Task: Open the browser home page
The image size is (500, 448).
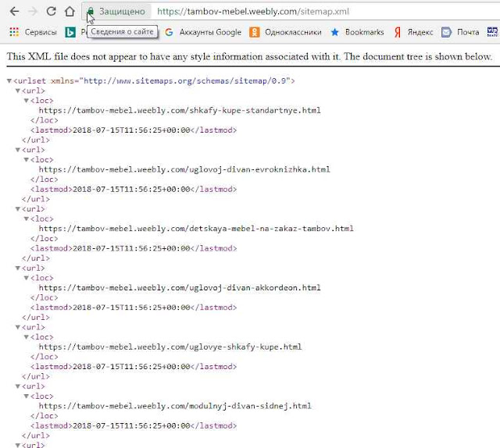Action: (x=70, y=11)
